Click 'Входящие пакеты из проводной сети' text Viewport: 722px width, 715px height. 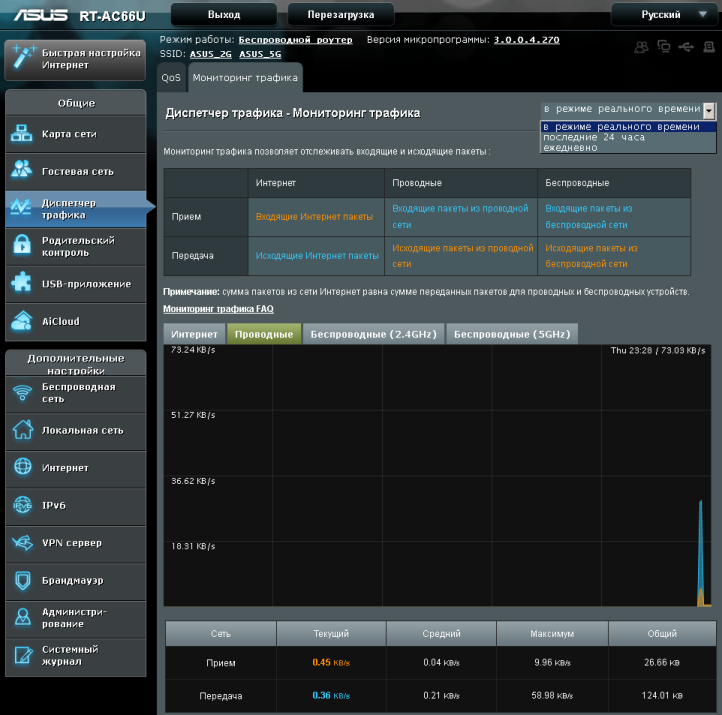[460, 216]
